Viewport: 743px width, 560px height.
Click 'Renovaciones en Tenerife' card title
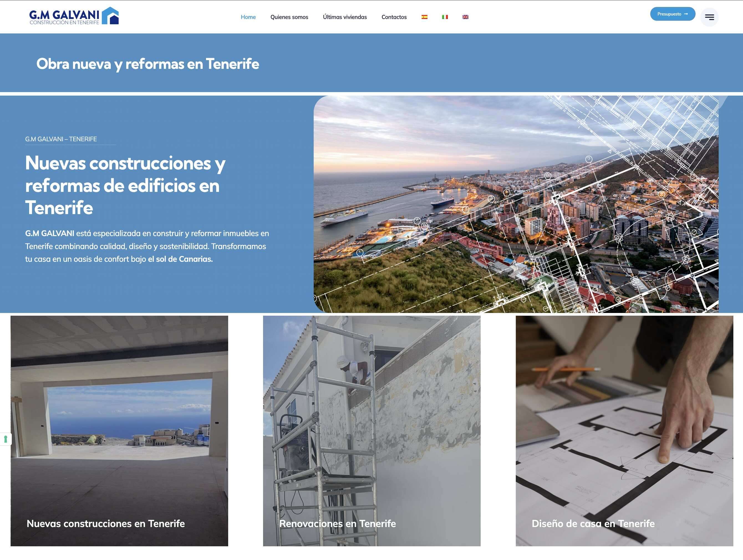(337, 523)
